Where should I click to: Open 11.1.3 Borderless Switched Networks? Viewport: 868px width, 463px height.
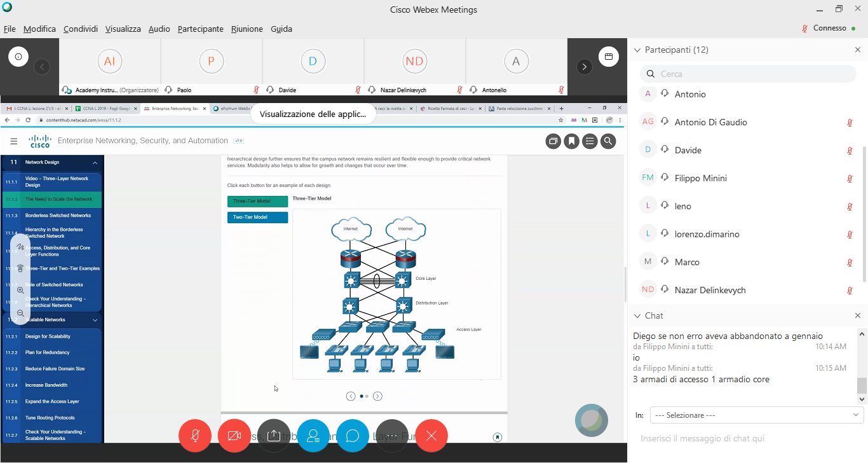[x=52, y=216]
